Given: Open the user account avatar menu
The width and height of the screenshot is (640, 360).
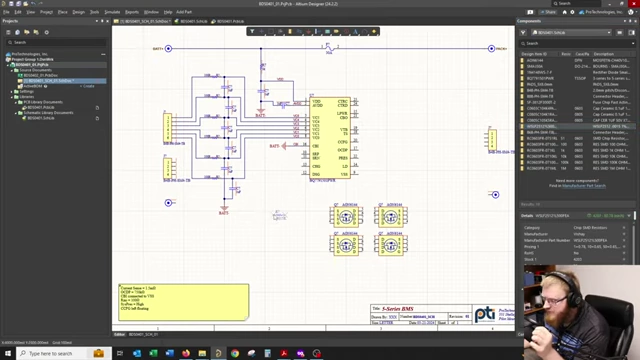Looking at the screenshot, I should pyautogui.click(x=631, y=12).
